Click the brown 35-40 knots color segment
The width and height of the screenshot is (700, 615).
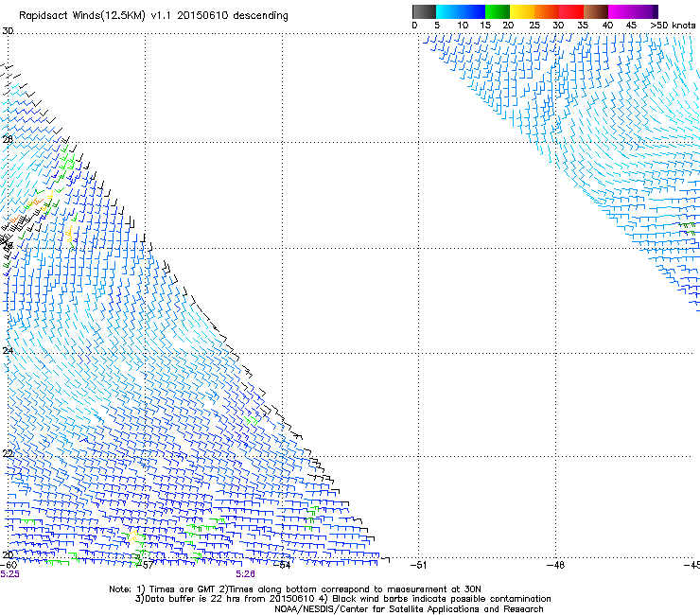point(596,11)
